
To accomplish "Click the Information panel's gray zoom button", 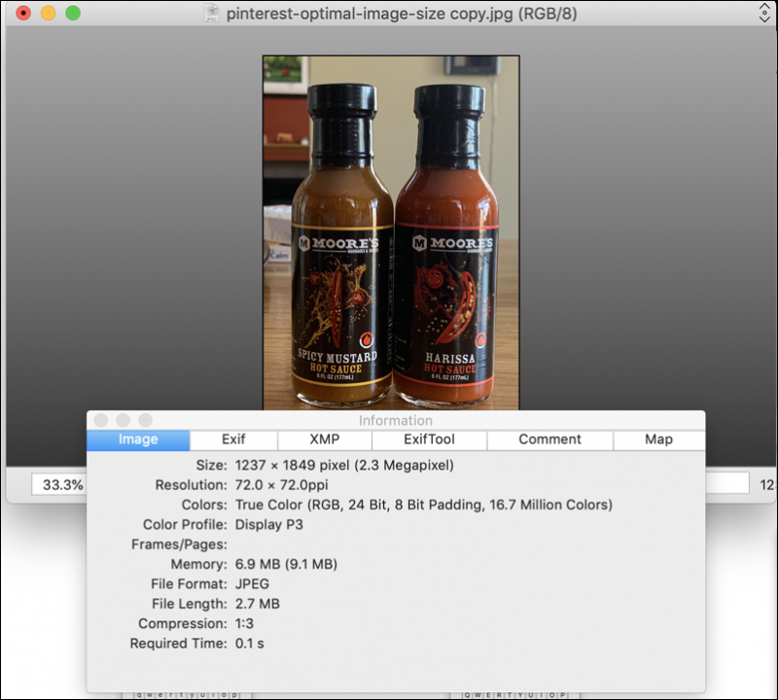I will point(145,420).
